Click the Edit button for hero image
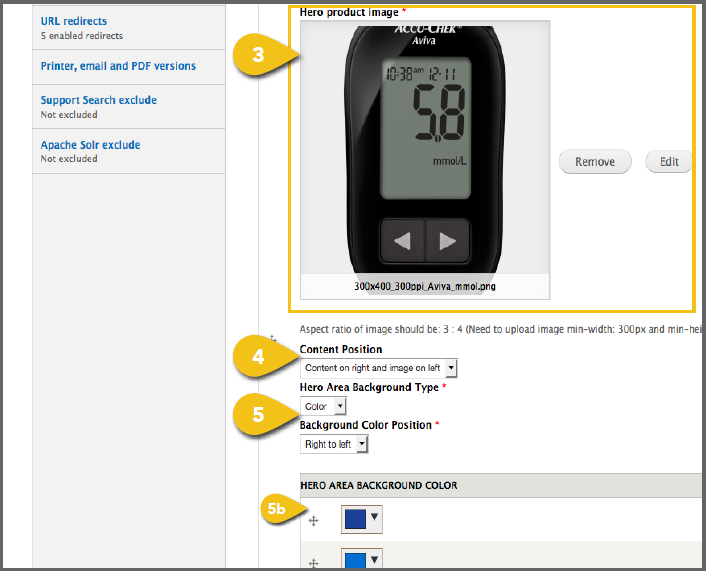The height and width of the screenshot is (571, 706). [x=669, y=162]
